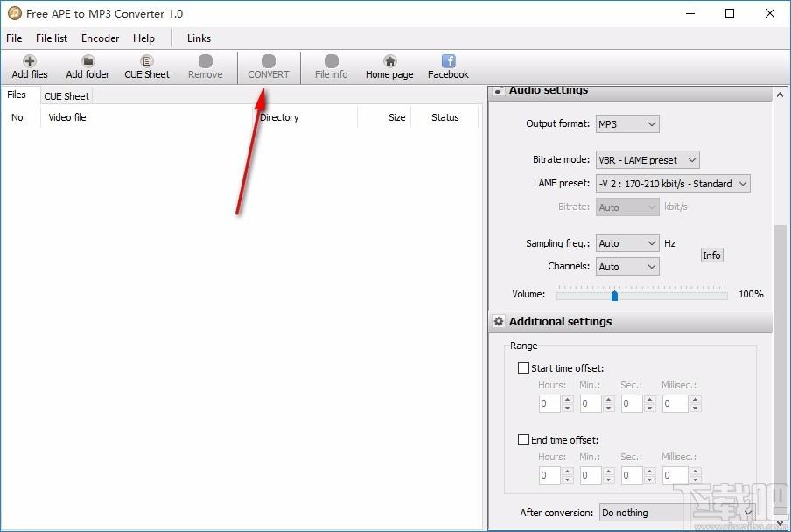The image size is (791, 532).
Task: Enable the Start time offset checkbox
Action: coord(523,368)
